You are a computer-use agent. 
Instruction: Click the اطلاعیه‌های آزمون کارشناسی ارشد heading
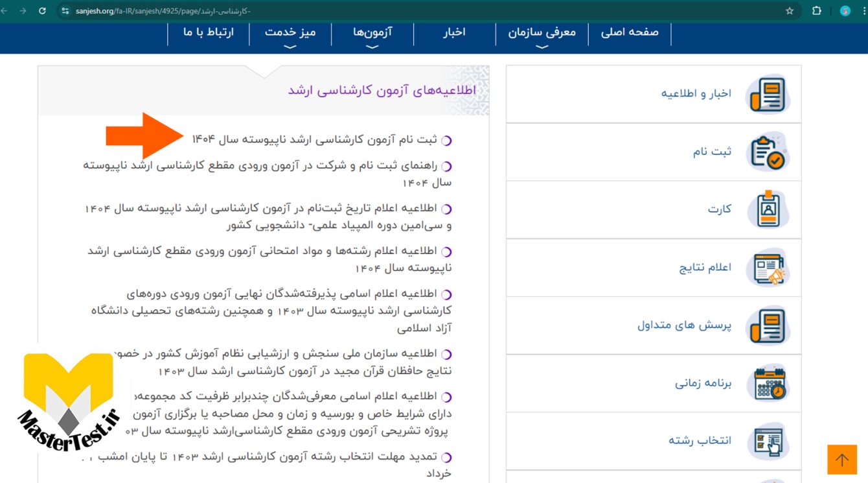[x=382, y=90]
